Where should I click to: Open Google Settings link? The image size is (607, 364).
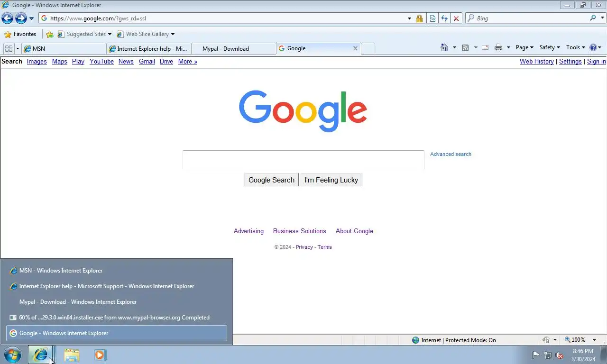570,61
